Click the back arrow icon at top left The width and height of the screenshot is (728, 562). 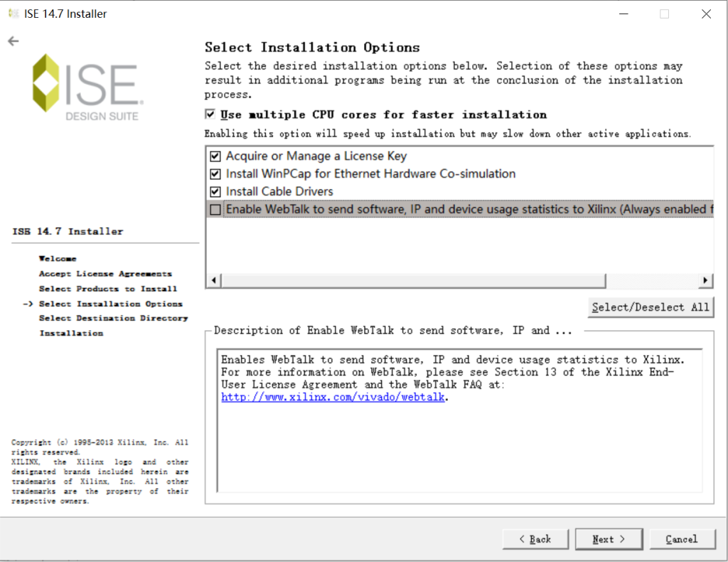pos(13,41)
